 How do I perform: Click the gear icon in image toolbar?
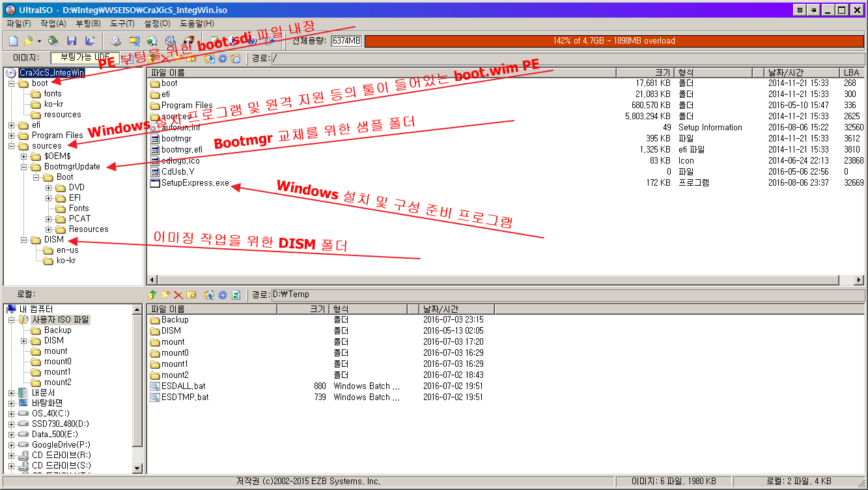point(223,59)
